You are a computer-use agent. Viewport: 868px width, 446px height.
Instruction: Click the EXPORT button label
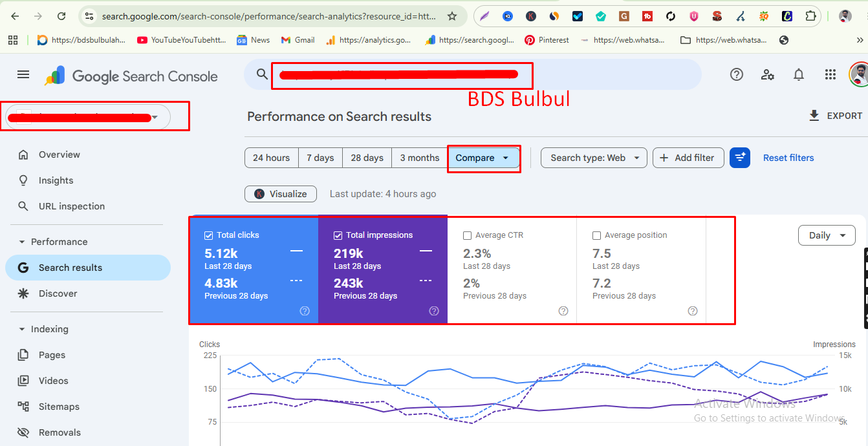845,116
